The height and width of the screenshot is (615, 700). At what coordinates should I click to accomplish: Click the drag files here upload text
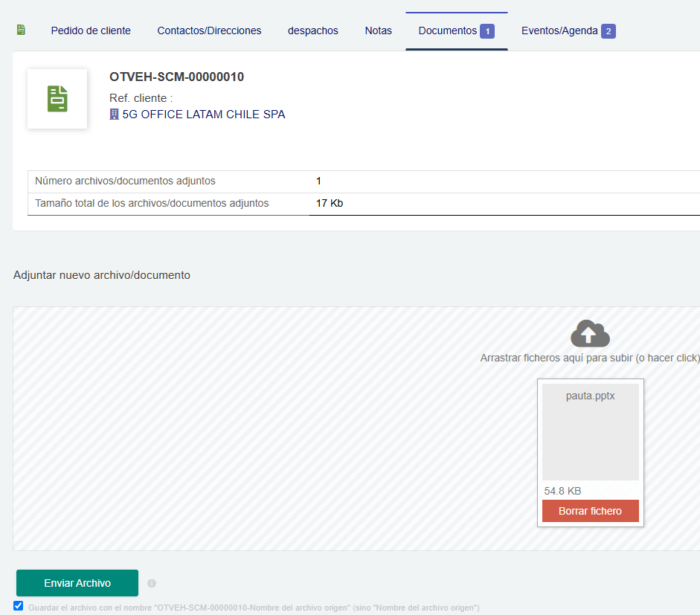coord(589,358)
